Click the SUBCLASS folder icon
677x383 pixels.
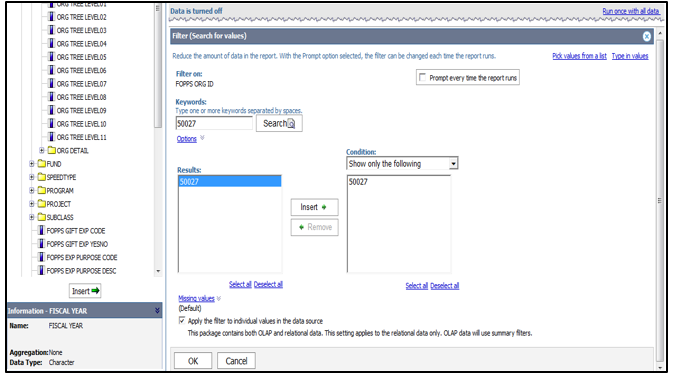tap(41, 217)
